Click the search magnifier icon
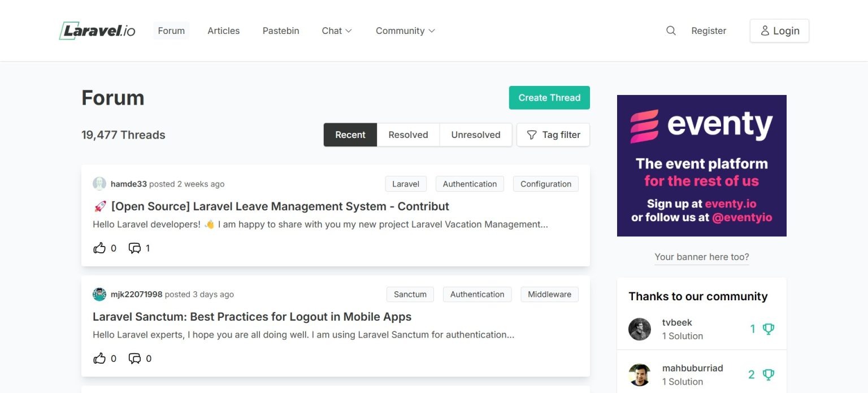The width and height of the screenshot is (868, 393). pyautogui.click(x=671, y=31)
